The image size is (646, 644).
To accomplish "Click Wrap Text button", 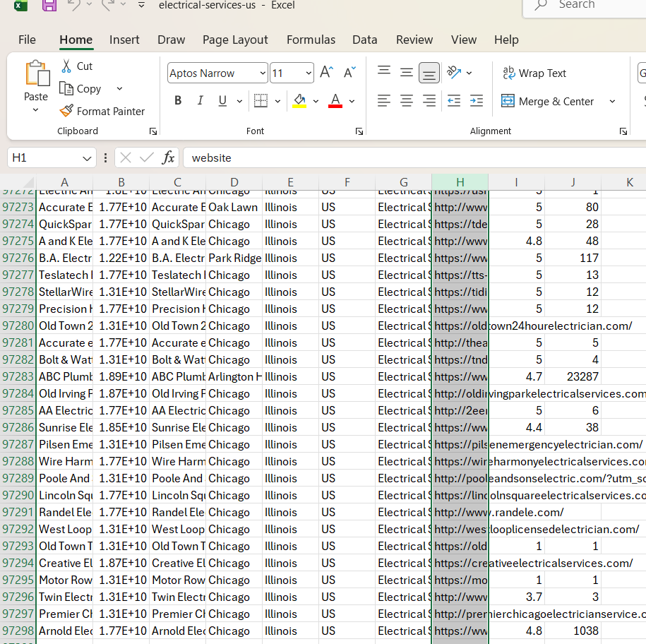I will click(534, 73).
